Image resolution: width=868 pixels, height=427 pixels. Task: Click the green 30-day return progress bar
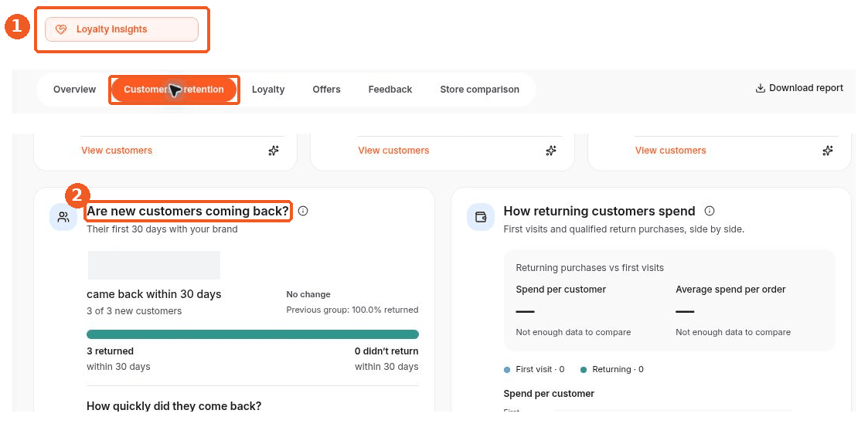pyautogui.click(x=253, y=334)
